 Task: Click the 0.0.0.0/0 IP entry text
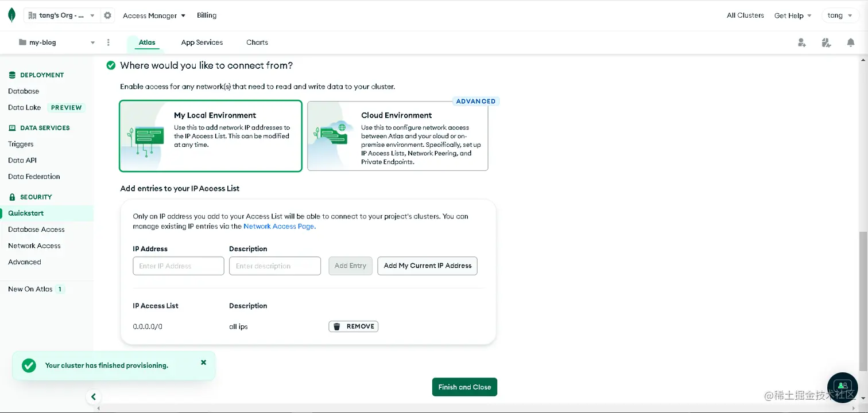pyautogui.click(x=148, y=326)
